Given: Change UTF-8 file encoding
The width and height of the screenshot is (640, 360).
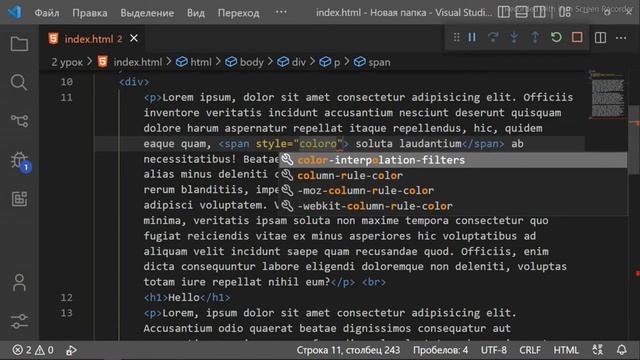Looking at the screenshot, I should pos(493,350).
